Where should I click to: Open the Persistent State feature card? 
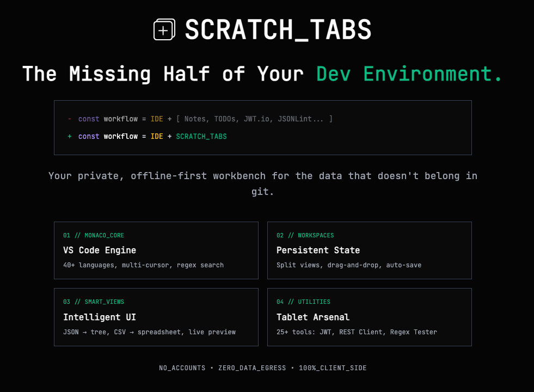click(x=370, y=250)
